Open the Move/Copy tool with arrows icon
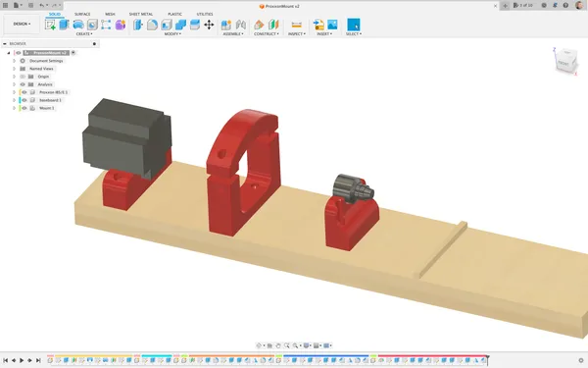 (209, 25)
